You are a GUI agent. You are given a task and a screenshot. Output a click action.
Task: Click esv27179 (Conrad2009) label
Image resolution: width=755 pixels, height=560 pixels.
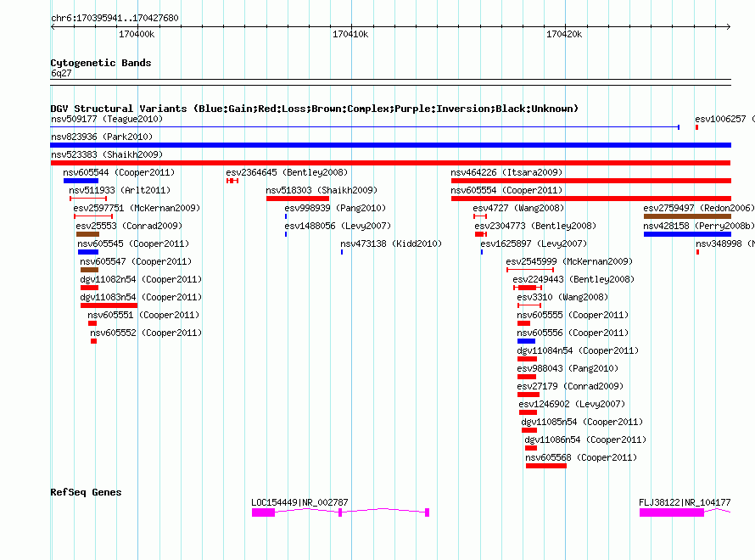[570, 386]
